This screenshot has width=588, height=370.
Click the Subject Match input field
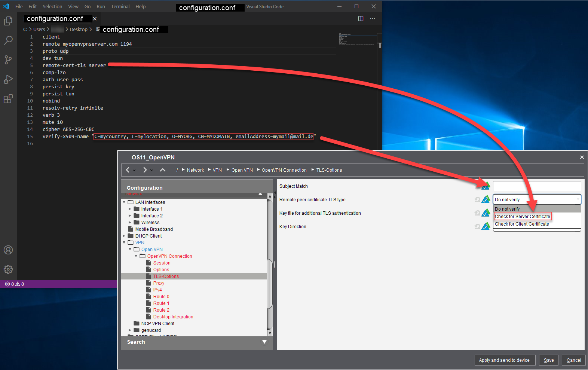click(537, 186)
